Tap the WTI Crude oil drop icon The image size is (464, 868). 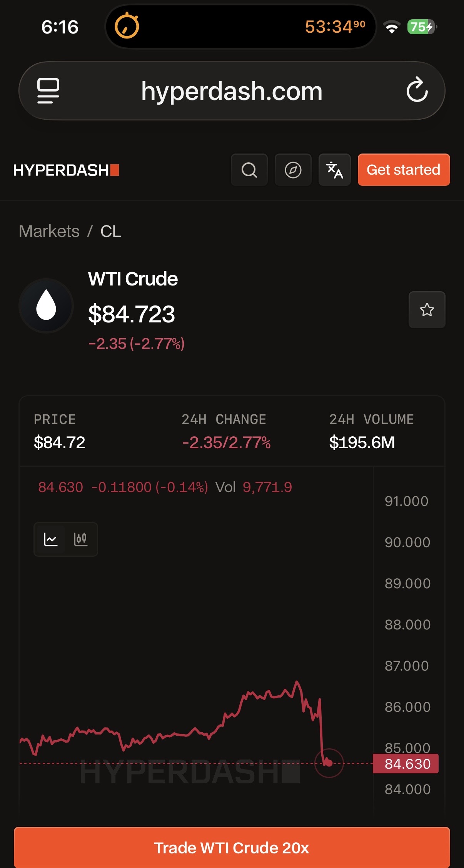[46, 305]
